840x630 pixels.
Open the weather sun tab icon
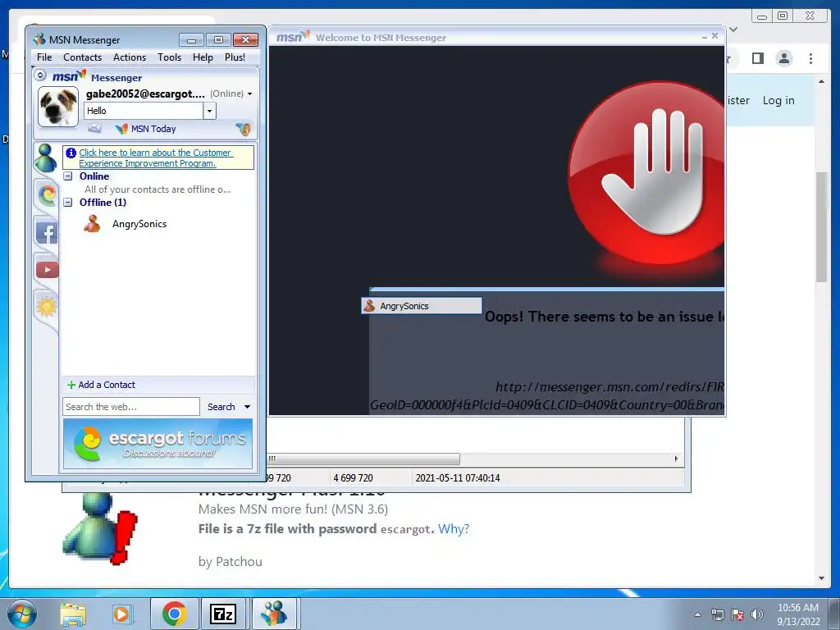point(47,307)
